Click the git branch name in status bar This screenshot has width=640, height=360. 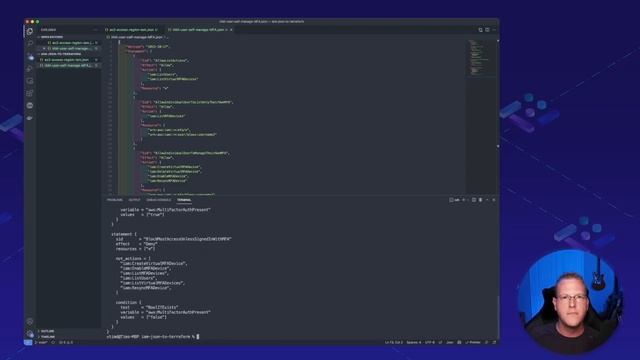(x=41, y=342)
